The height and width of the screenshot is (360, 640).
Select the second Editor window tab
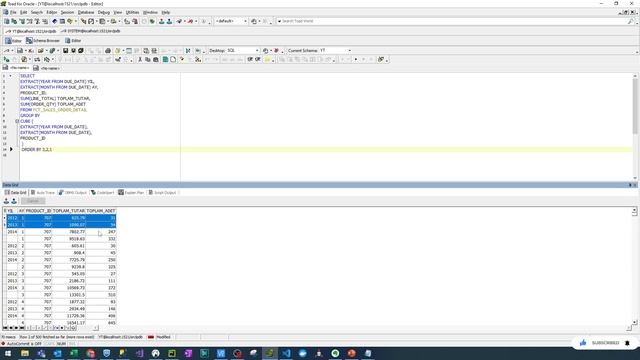point(73,41)
